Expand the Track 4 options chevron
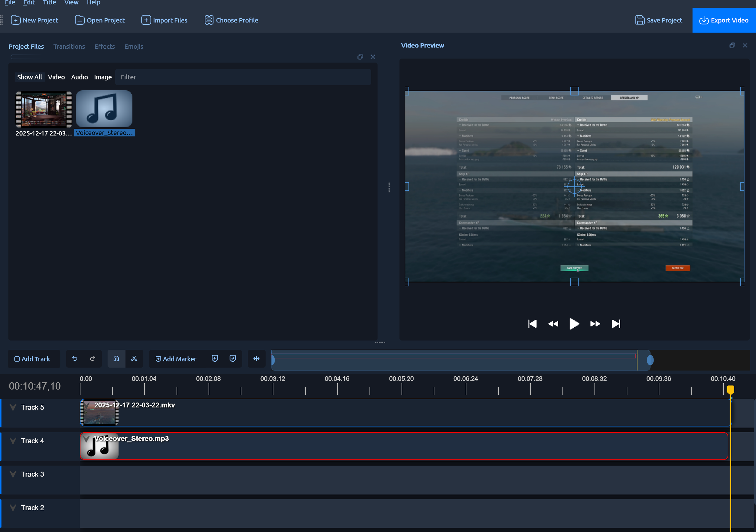The width and height of the screenshot is (756, 532). (13, 441)
